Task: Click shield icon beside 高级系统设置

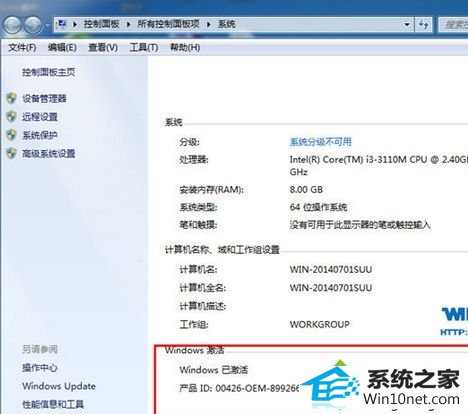Action: point(12,153)
